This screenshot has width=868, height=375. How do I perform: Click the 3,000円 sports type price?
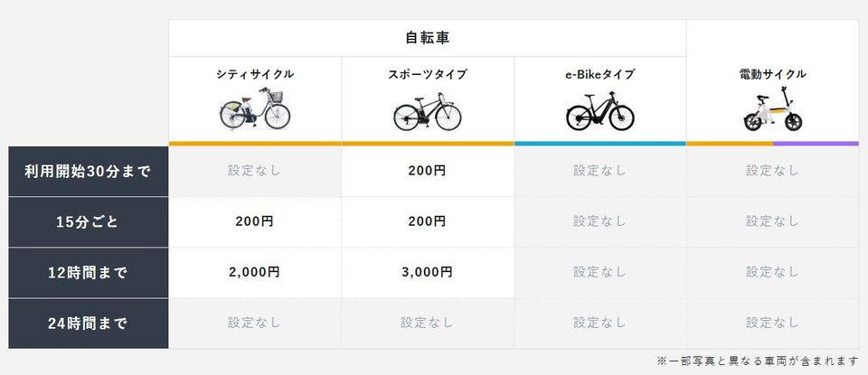click(427, 271)
